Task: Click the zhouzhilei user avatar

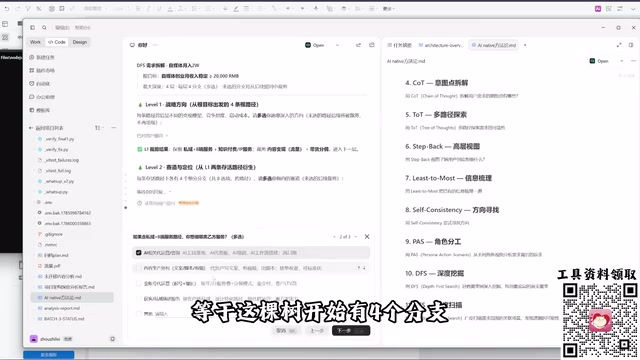Action: pyautogui.click(x=33, y=339)
